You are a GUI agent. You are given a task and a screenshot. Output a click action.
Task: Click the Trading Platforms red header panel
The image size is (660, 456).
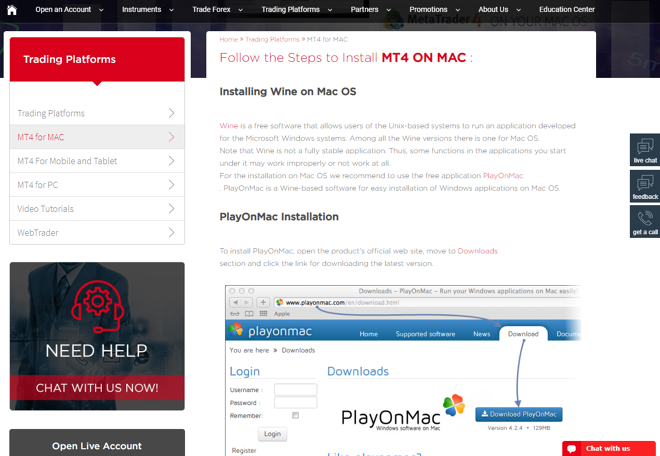pos(97,59)
